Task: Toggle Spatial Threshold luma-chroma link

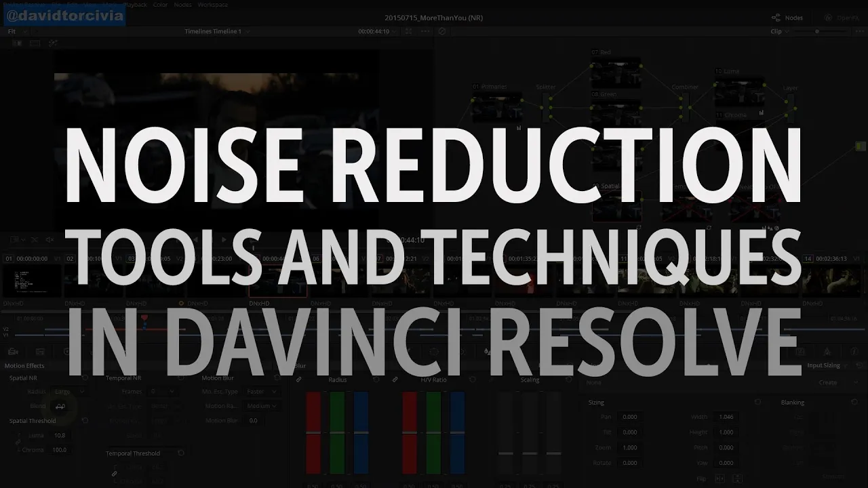Action: tap(19, 443)
